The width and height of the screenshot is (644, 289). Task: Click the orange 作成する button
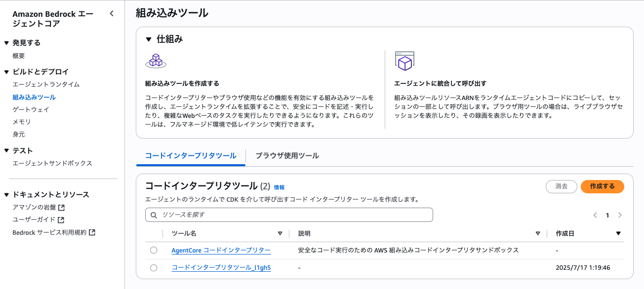pyautogui.click(x=603, y=186)
